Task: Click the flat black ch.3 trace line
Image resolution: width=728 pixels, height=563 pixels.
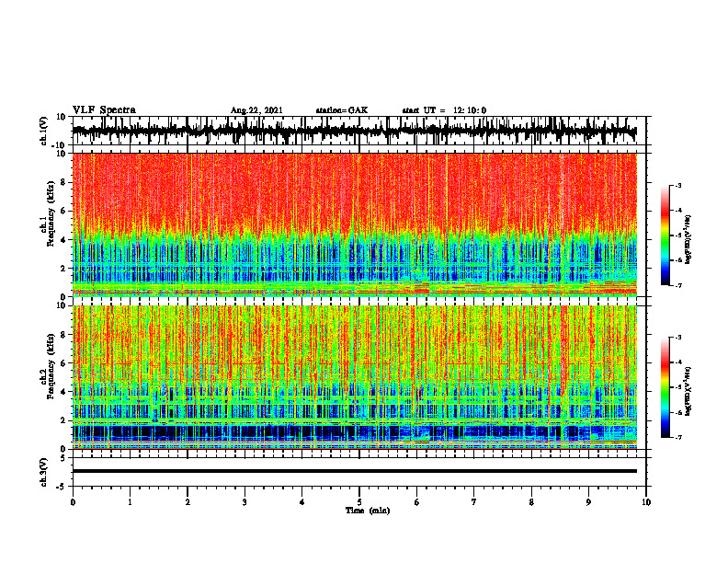Action: click(x=354, y=471)
